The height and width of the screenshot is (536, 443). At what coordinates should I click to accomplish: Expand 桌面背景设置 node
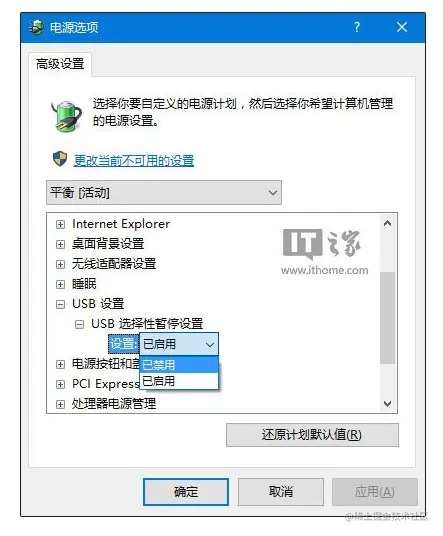pyautogui.click(x=60, y=244)
